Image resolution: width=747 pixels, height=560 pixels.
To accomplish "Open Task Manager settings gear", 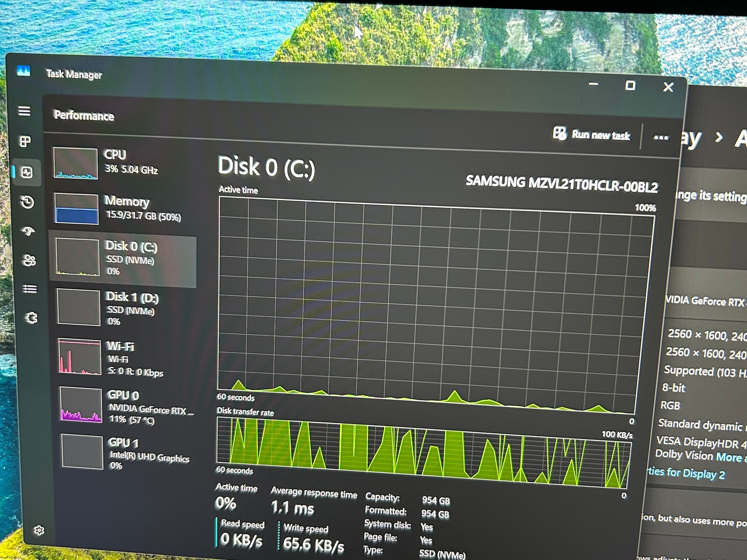I will (39, 530).
